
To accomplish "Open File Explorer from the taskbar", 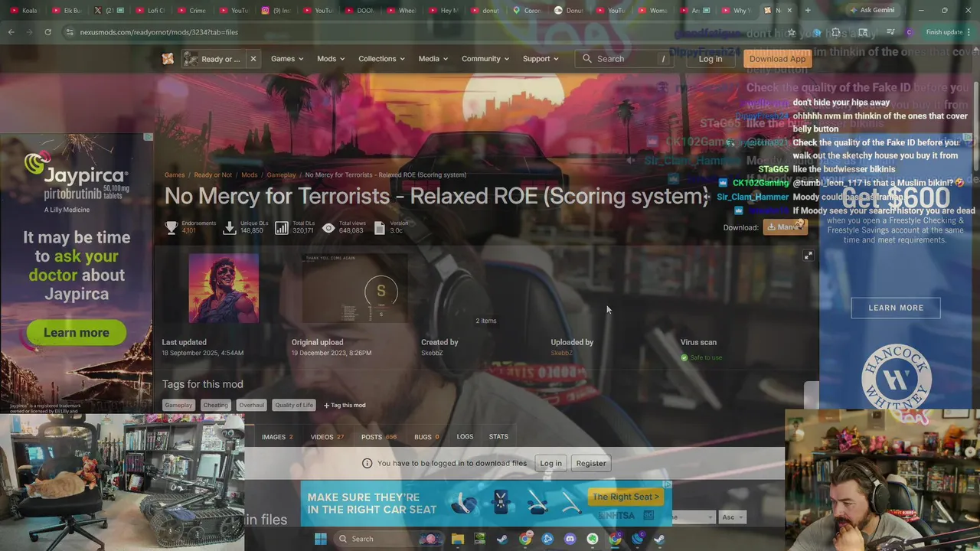I will click(x=457, y=539).
